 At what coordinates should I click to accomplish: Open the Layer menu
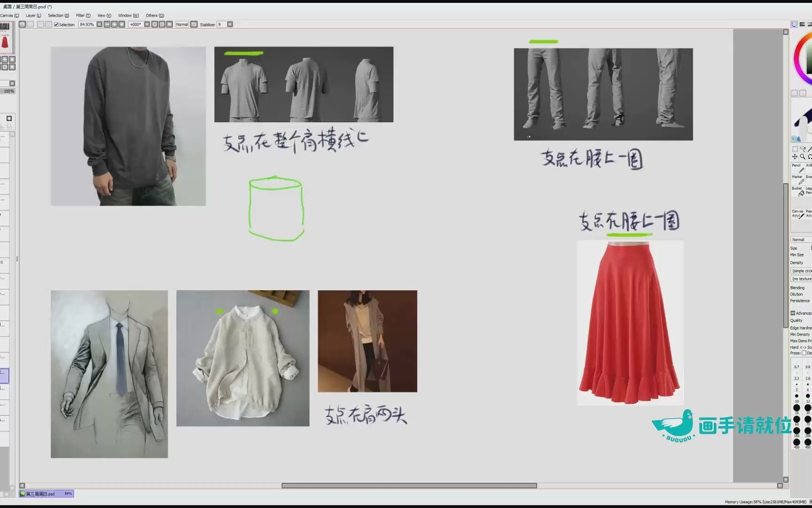pyautogui.click(x=33, y=16)
